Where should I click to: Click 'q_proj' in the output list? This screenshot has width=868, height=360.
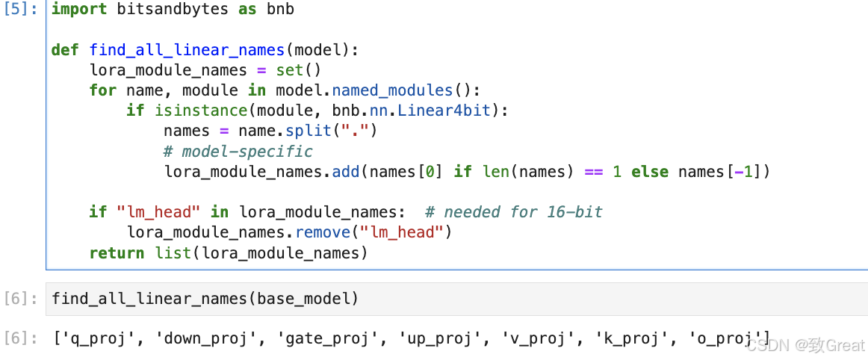point(99,338)
